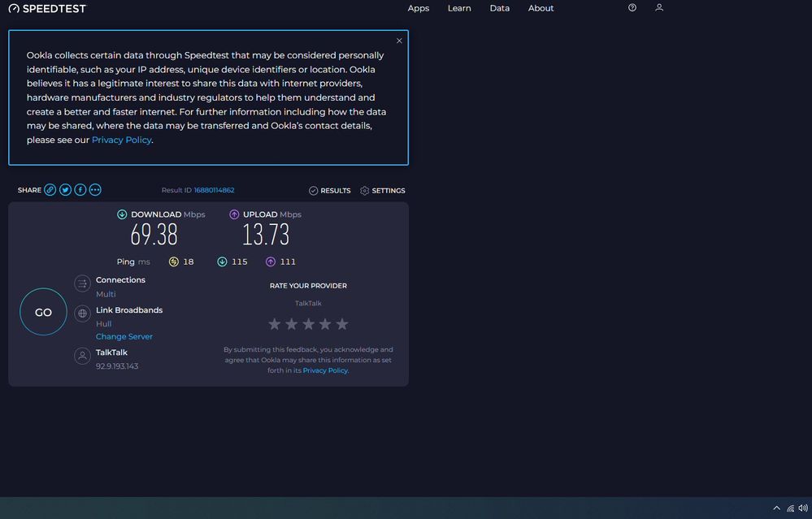Copy the result link share icon

pos(50,189)
